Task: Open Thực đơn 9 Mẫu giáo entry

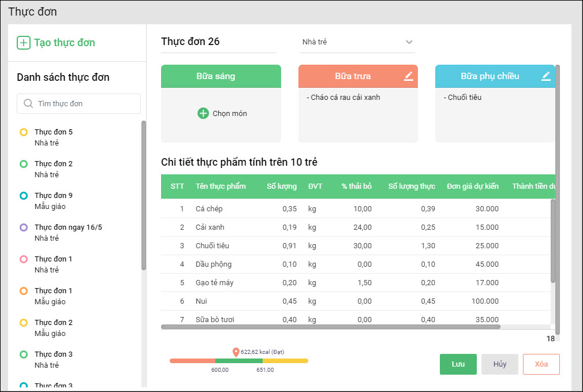Action: tap(53, 201)
